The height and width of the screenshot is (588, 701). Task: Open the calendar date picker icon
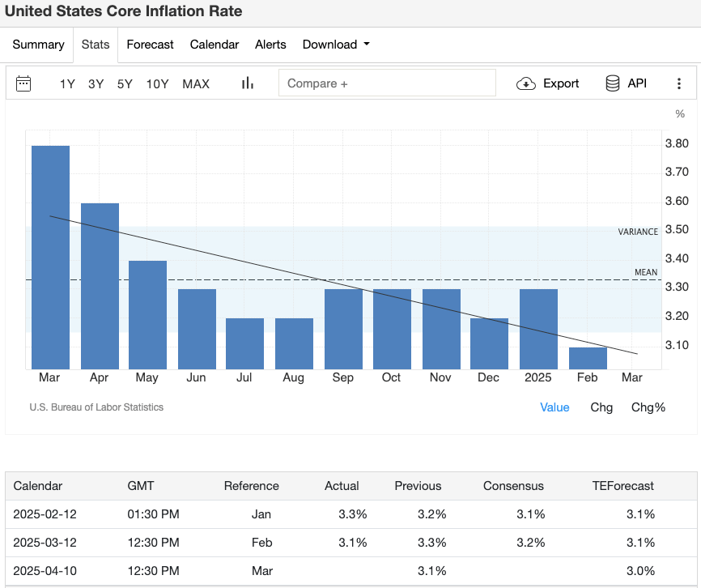tap(24, 83)
